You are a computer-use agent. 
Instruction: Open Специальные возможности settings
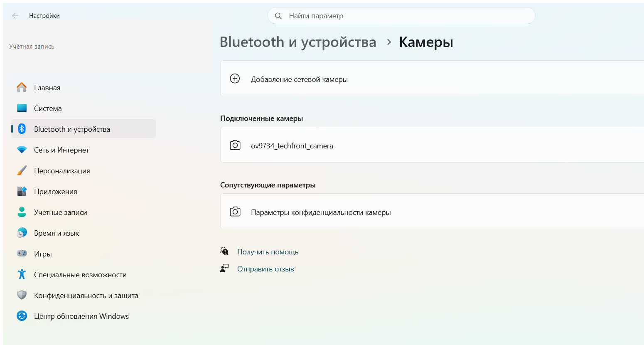click(x=84, y=274)
